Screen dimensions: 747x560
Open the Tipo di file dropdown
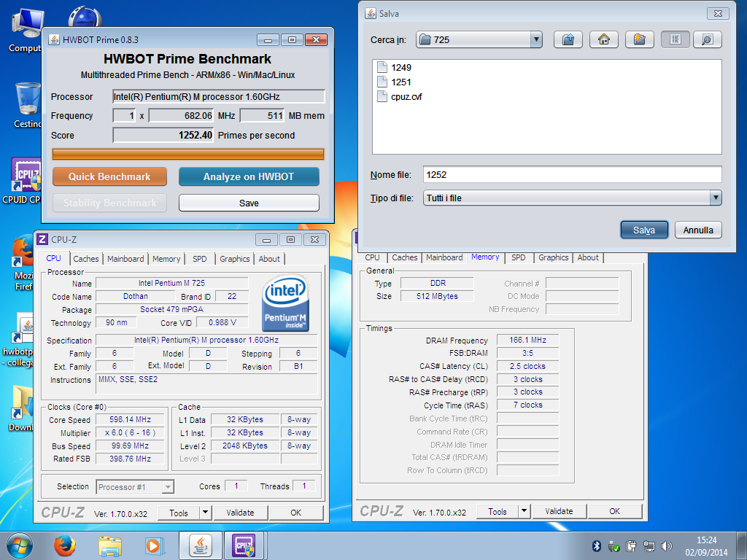click(716, 198)
